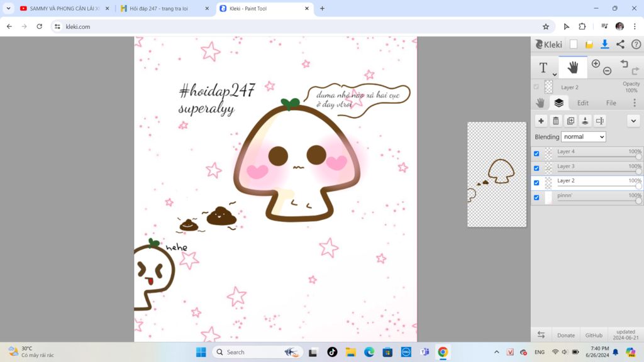Screen dimensions: 644x362
Task: Open the weather widget showing 30°C
Action: 32,352
